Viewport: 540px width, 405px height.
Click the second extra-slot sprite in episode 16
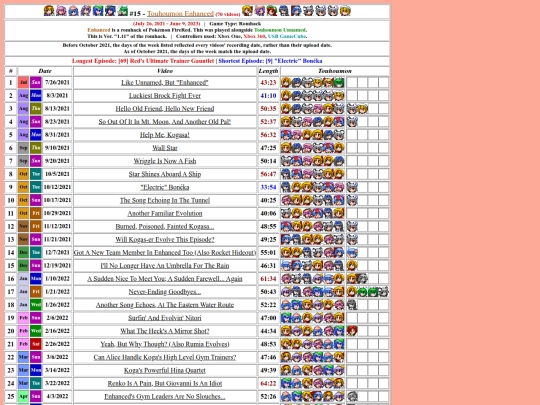pos(363,279)
